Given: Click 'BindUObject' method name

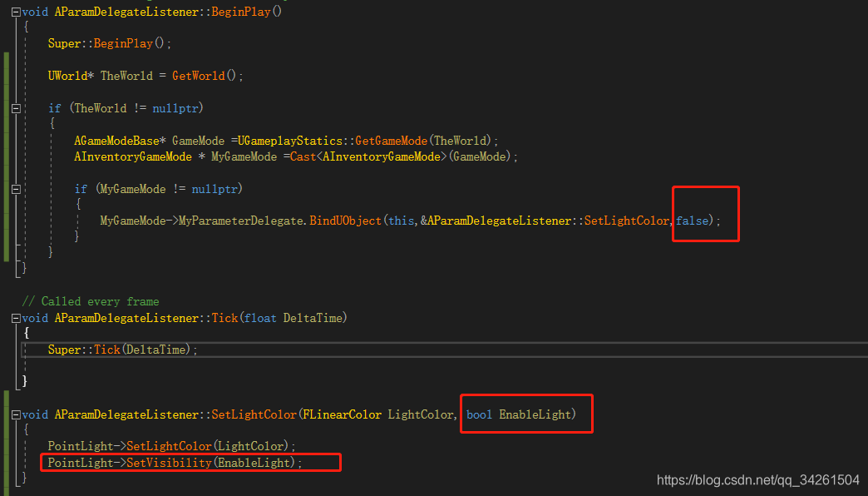Looking at the screenshot, I should coord(345,221).
